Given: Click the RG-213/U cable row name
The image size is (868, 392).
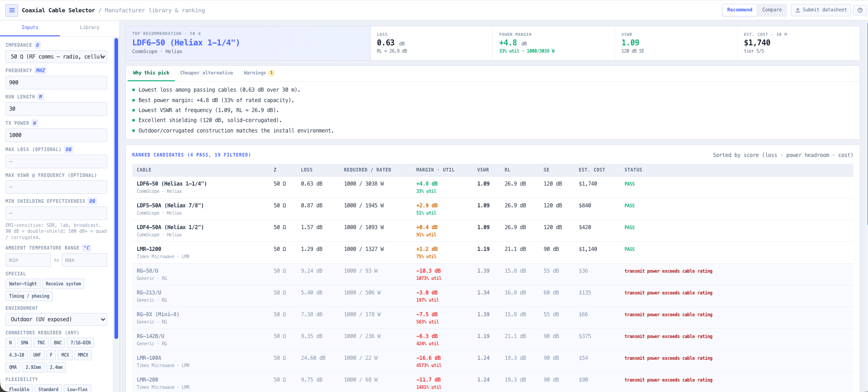Looking at the screenshot, I should (149, 293).
